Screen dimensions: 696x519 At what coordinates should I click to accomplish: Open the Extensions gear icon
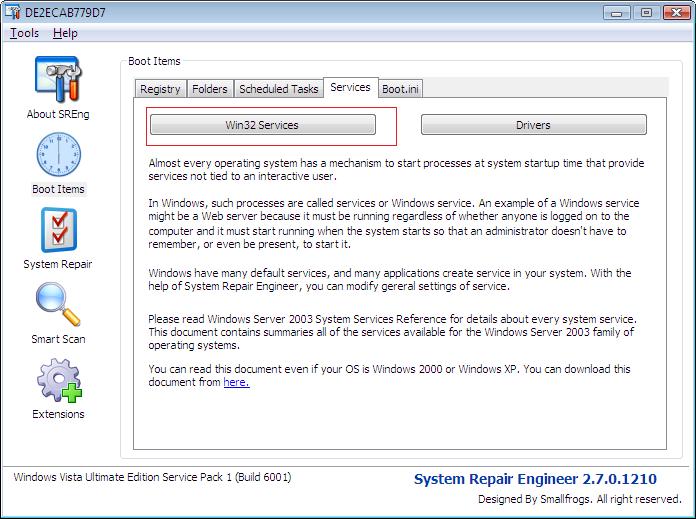click(58, 381)
